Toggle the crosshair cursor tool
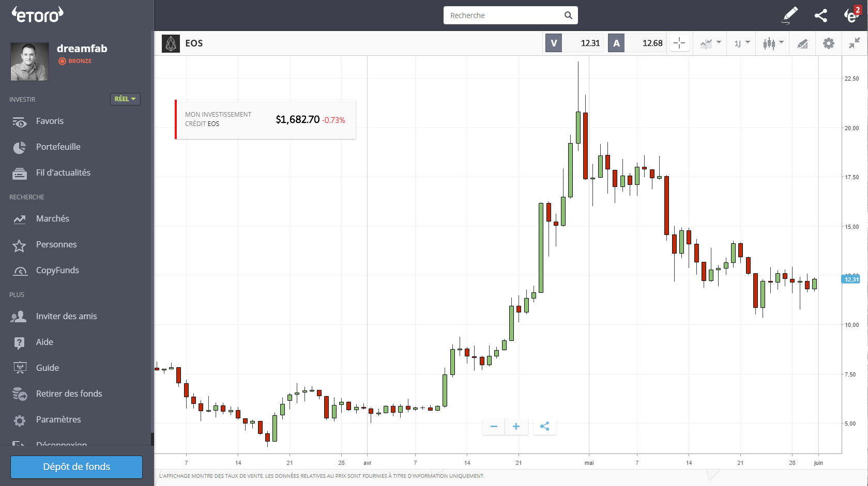868x486 pixels. pos(679,43)
